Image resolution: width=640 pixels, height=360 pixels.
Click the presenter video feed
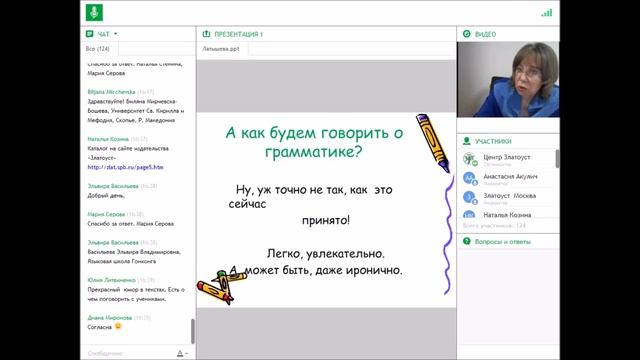[508, 80]
